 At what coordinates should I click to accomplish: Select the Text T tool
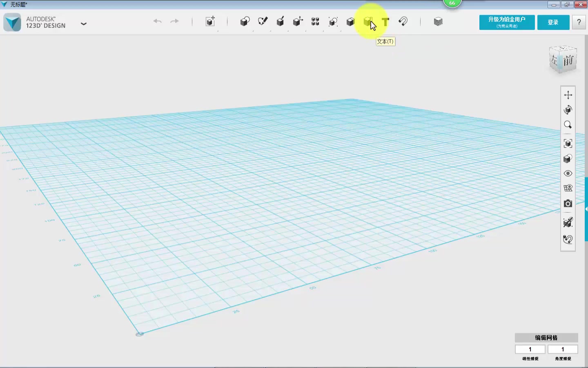tap(385, 22)
